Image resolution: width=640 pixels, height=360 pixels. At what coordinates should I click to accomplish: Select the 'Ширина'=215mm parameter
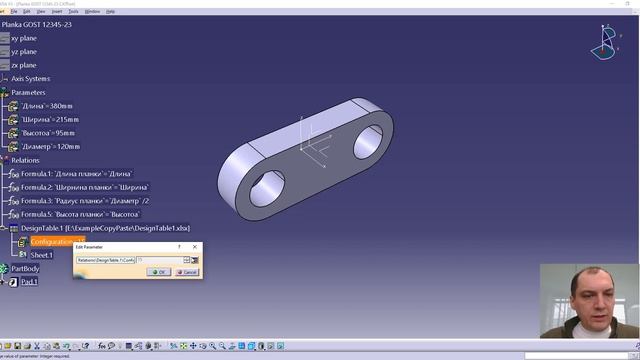tap(50, 120)
